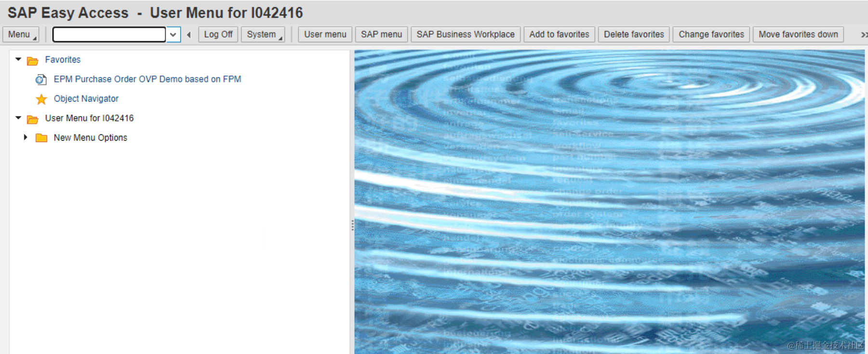This screenshot has width=868, height=354.
Task: Switch to User menu
Action: pos(325,34)
